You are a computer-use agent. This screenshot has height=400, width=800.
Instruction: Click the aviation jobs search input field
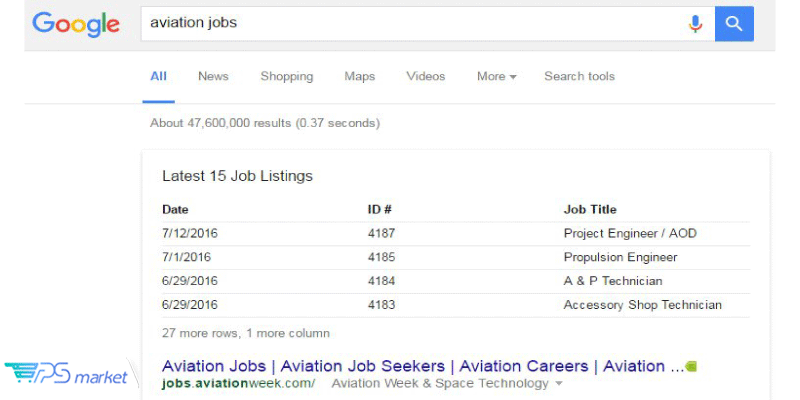coord(413,23)
